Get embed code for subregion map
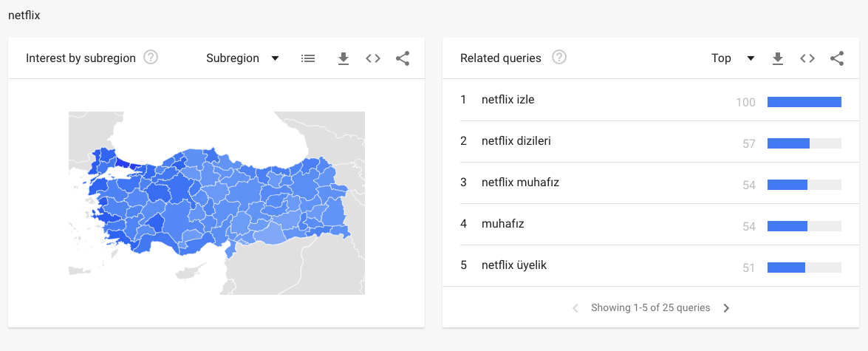The width and height of the screenshot is (868, 351). coord(373,58)
